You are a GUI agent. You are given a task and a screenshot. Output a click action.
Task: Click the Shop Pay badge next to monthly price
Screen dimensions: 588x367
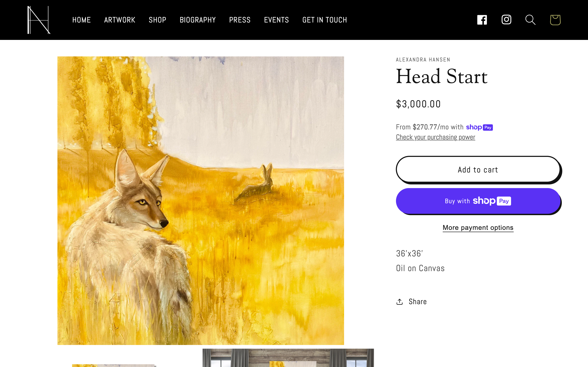(480, 127)
